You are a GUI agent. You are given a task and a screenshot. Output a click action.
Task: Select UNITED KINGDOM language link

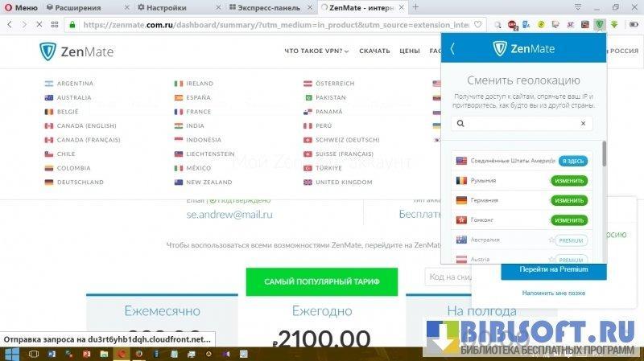338,183
